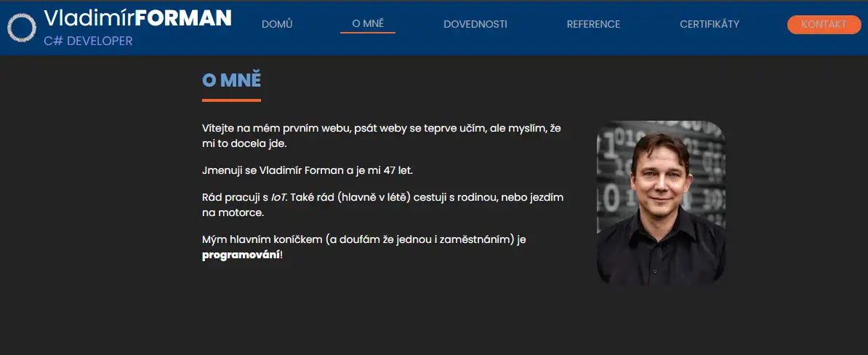Click the Vladimír first name in site title
Image resolution: width=868 pixels, height=355 pixels.
click(89, 18)
